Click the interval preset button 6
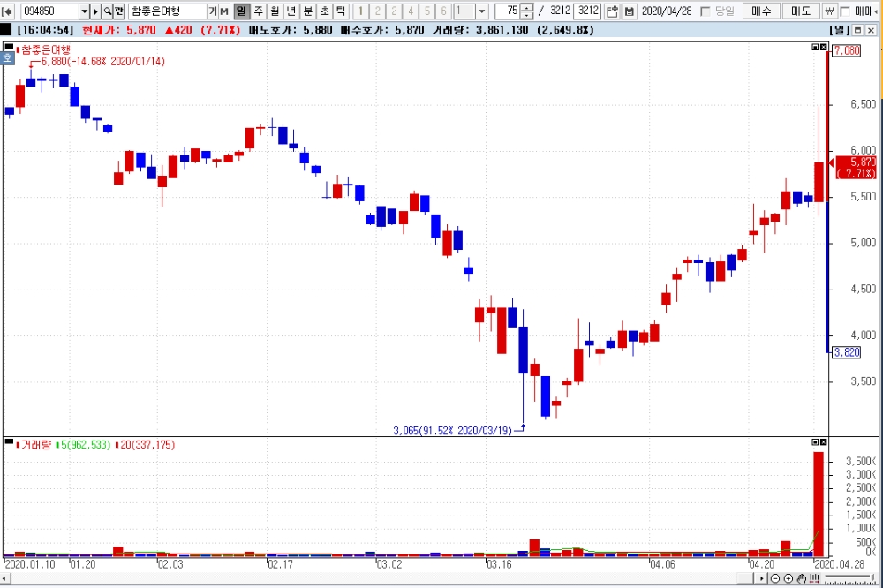Viewport: 883px width, 588px height. coord(444,11)
